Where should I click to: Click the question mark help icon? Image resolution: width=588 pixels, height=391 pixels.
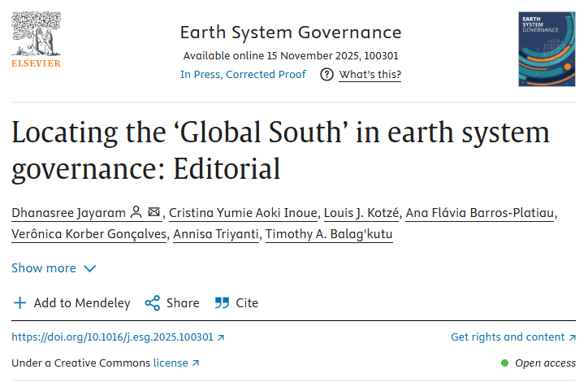[326, 75]
